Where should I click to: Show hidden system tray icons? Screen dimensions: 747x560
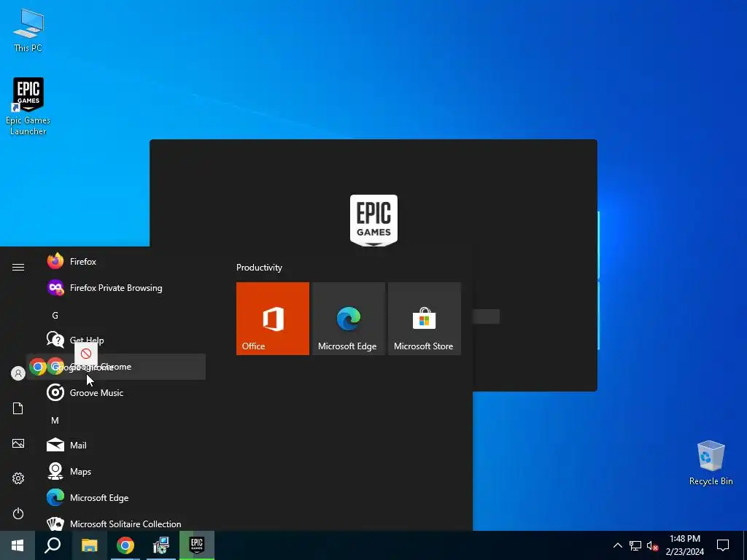(617, 545)
